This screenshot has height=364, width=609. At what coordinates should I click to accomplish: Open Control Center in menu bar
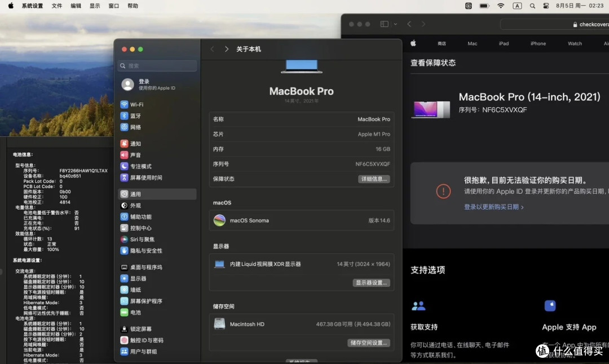click(x=546, y=6)
